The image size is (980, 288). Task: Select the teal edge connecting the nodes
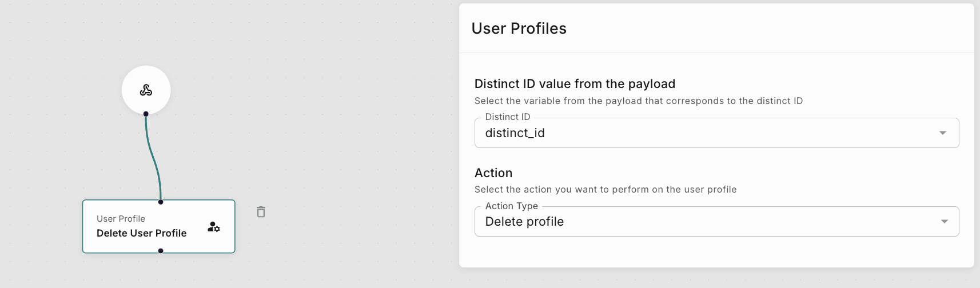pos(153,158)
